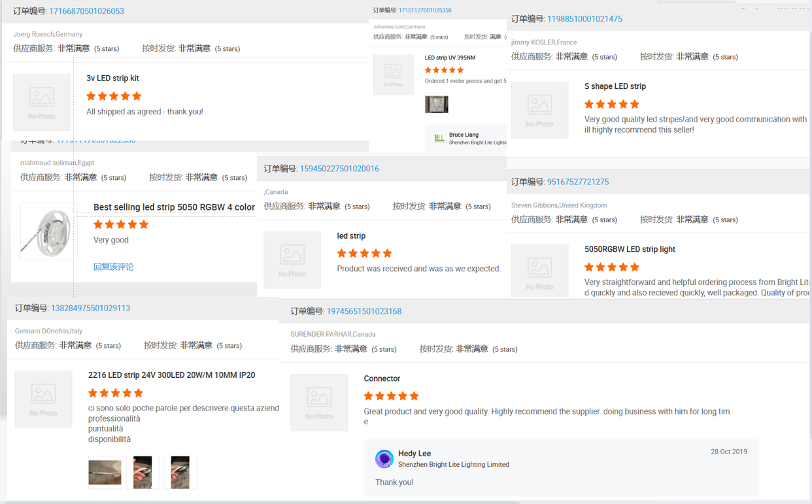This screenshot has height=504, width=812.
Task: Click the 28 Oct 2019 reply date
Action: click(x=729, y=452)
